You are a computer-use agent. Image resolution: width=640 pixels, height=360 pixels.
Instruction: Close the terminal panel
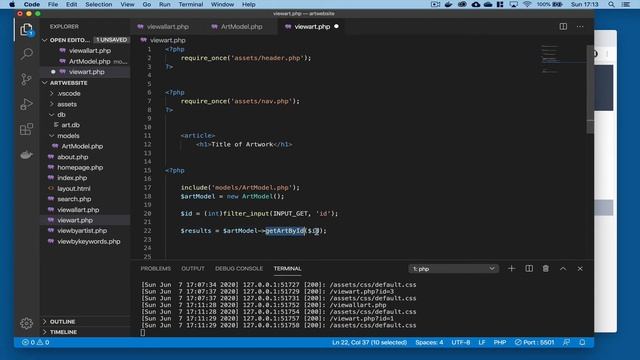(x=580, y=269)
